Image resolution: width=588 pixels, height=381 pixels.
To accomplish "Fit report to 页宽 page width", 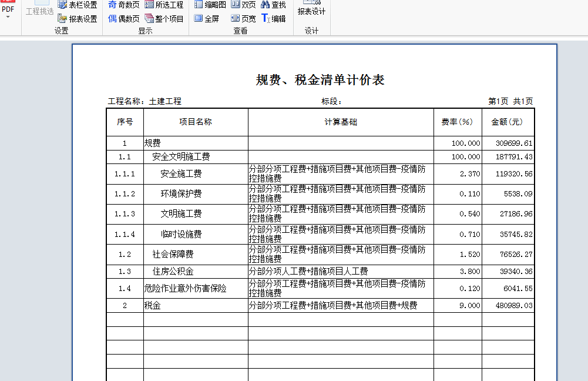I will [x=241, y=18].
